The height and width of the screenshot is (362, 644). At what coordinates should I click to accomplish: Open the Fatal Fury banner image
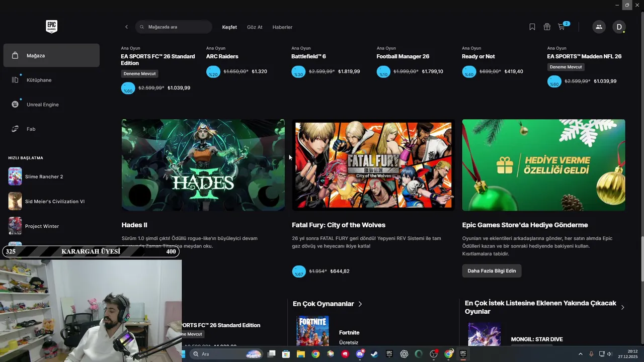tap(373, 165)
